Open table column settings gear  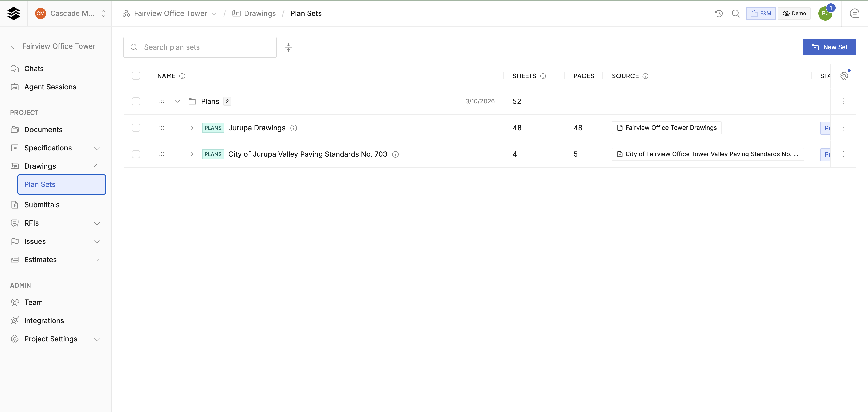click(844, 76)
